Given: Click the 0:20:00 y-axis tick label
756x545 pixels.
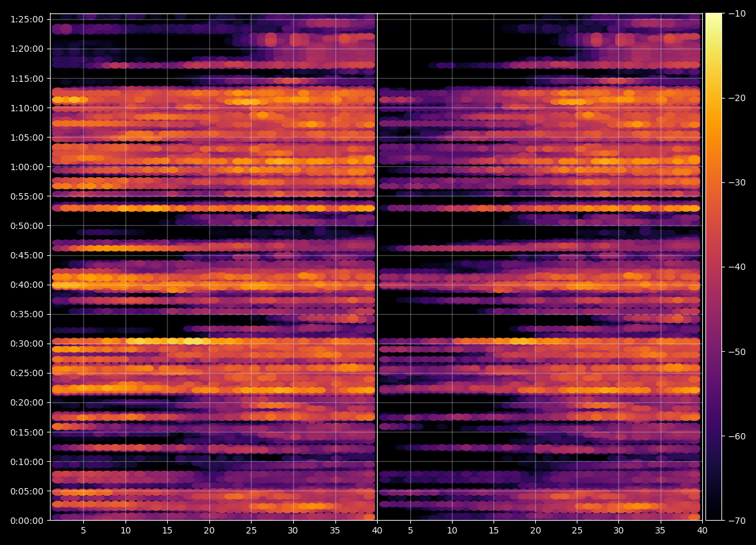Looking at the screenshot, I should 27,402.
